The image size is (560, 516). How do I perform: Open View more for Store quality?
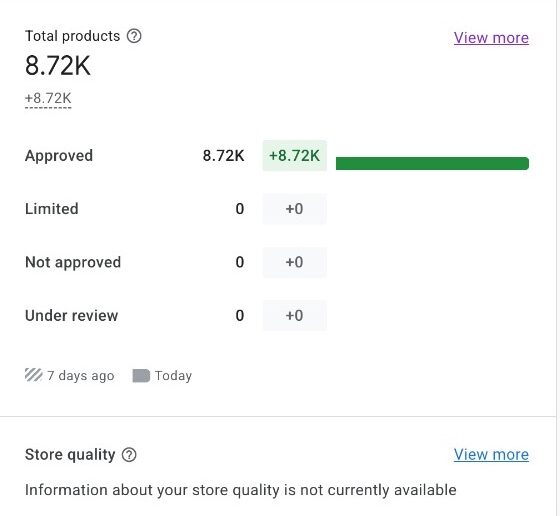tap(491, 455)
